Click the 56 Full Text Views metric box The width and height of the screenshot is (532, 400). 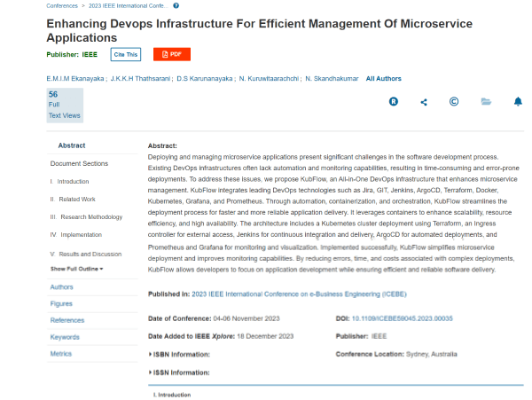pyautogui.click(x=64, y=105)
